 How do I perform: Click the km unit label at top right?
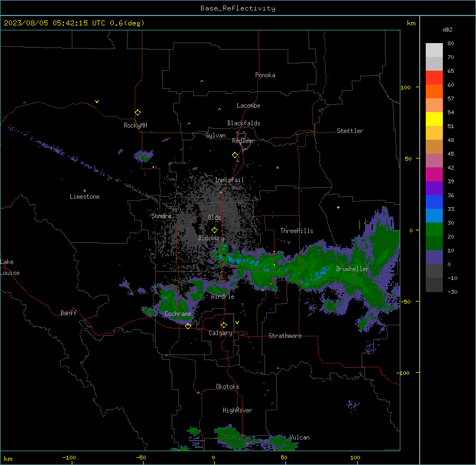pos(411,23)
